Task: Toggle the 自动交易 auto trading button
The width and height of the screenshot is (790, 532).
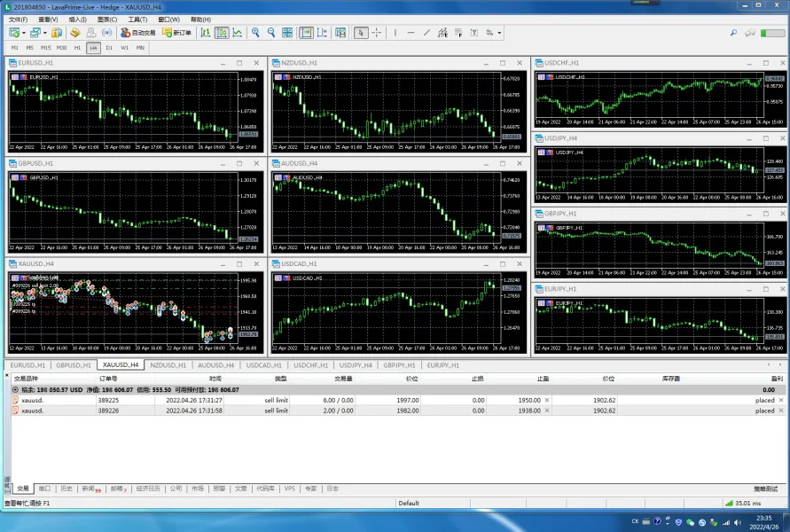Action: 137,33
